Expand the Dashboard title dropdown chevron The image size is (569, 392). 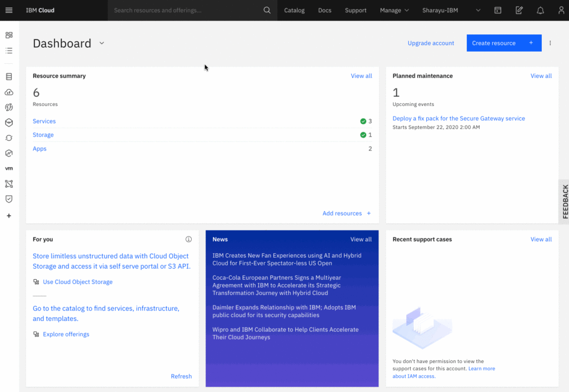pyautogui.click(x=102, y=43)
